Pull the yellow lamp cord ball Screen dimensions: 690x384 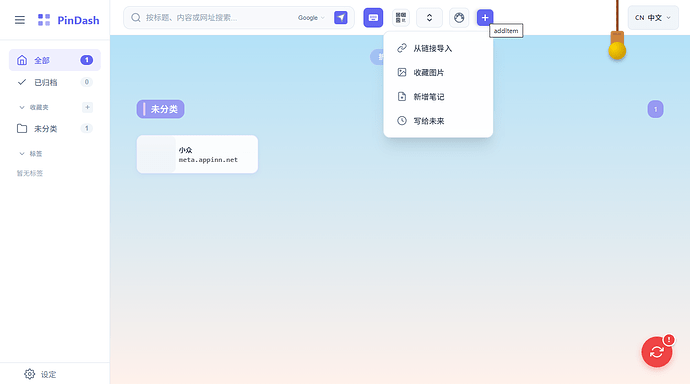click(617, 50)
